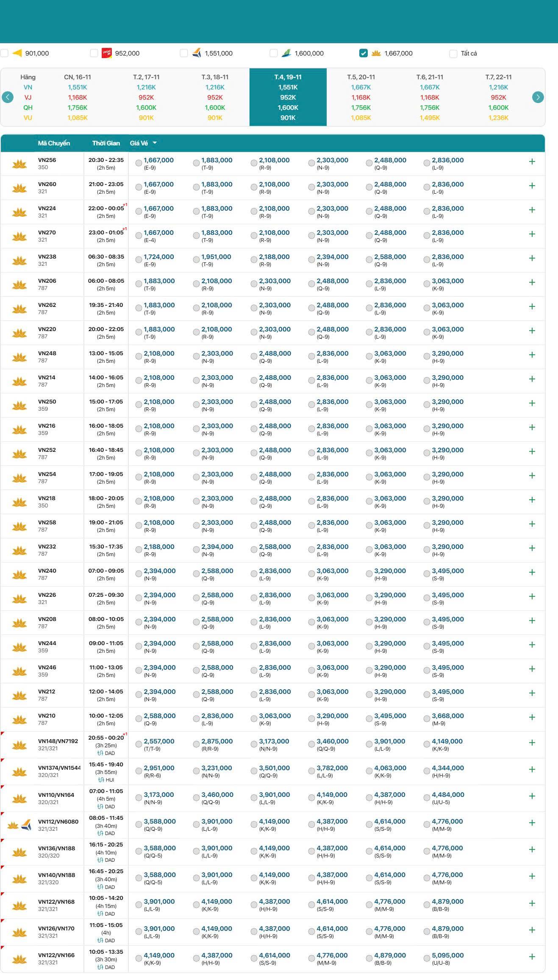The image size is (558, 980).
Task: Choose 3,668,000 M-9 fare for VN210
Action: tap(427, 718)
